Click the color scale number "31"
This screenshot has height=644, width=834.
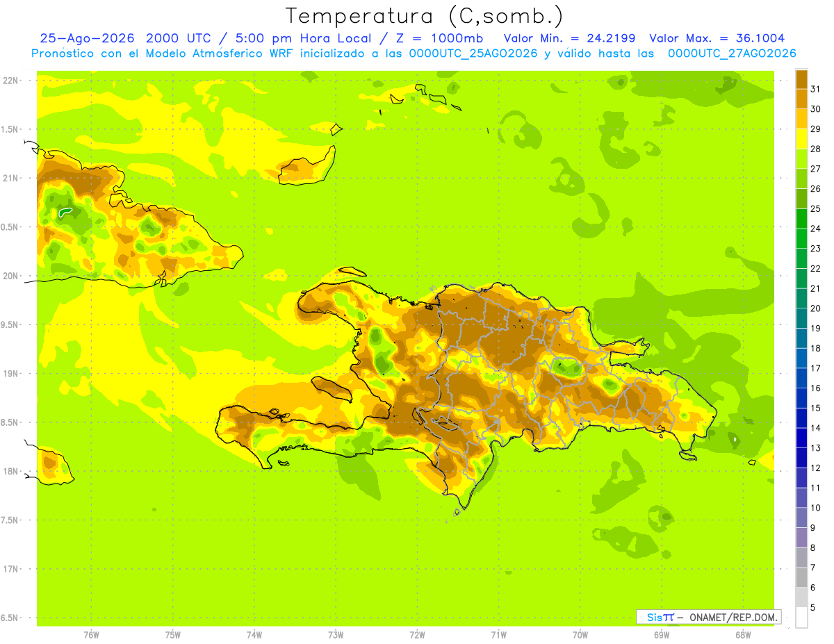[816, 89]
